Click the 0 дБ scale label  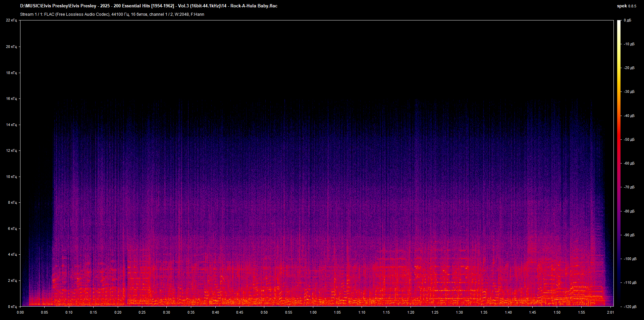(627, 20)
